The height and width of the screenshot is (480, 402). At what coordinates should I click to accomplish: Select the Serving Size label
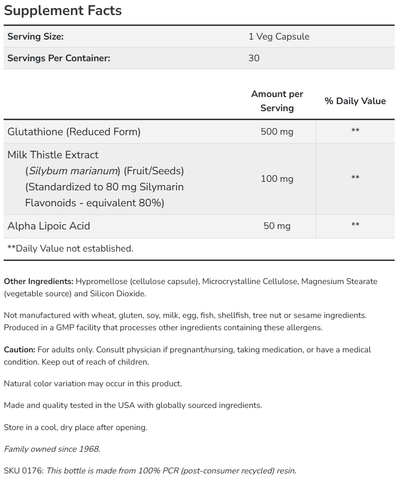click(35, 36)
